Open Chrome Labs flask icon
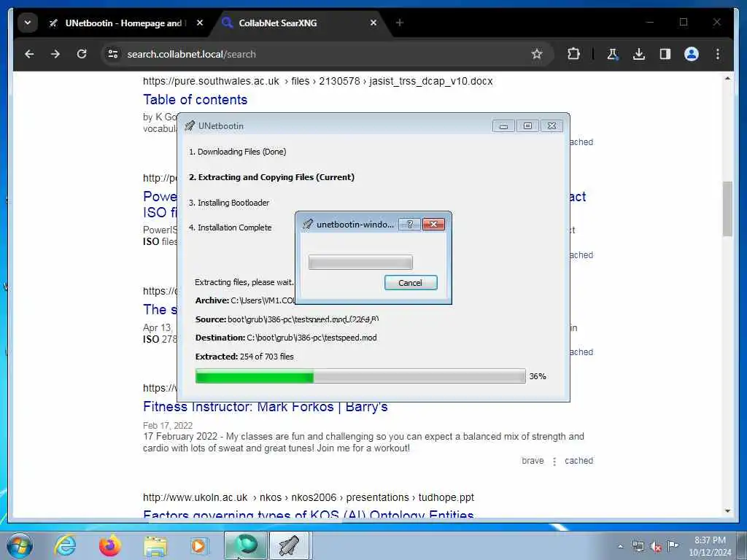The height and width of the screenshot is (560, 747). click(x=613, y=54)
